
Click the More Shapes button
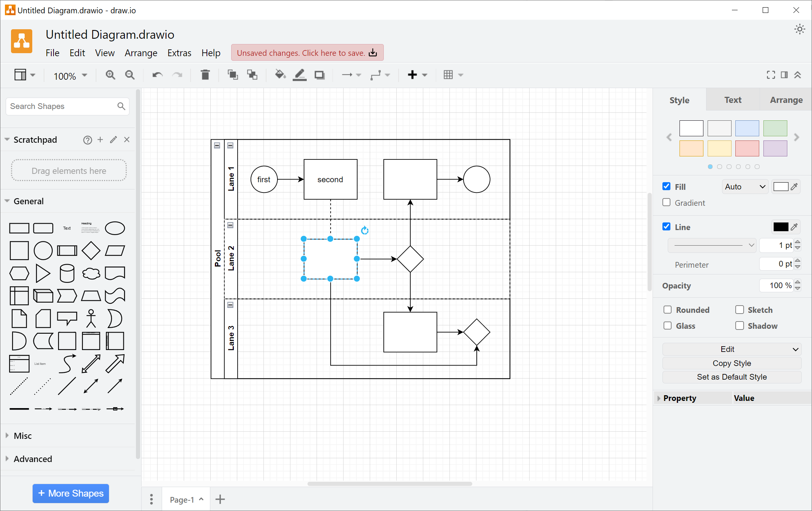(x=71, y=493)
